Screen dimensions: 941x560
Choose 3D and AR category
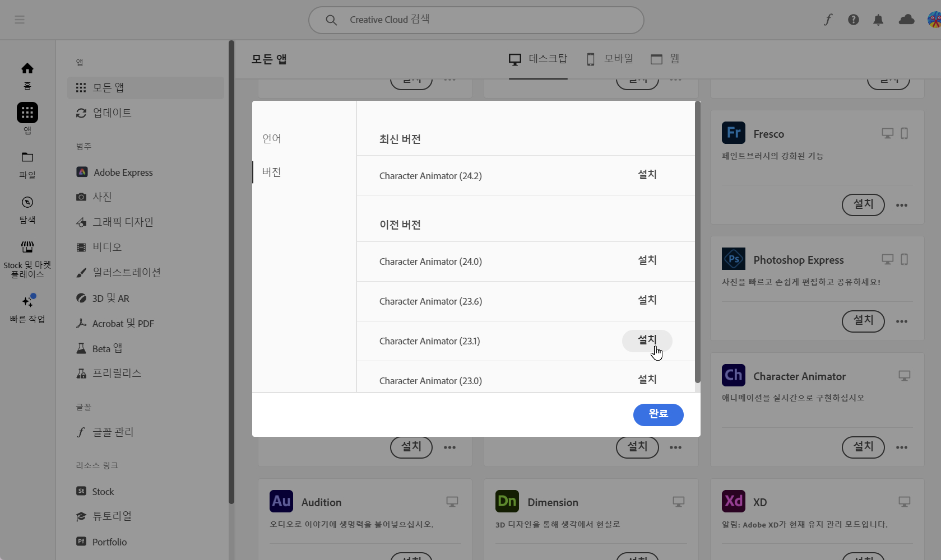tap(146, 298)
